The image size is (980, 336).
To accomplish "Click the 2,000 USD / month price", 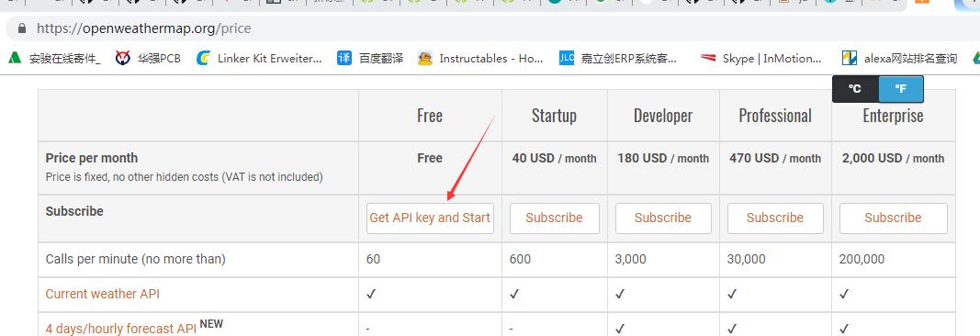I will [x=893, y=159].
